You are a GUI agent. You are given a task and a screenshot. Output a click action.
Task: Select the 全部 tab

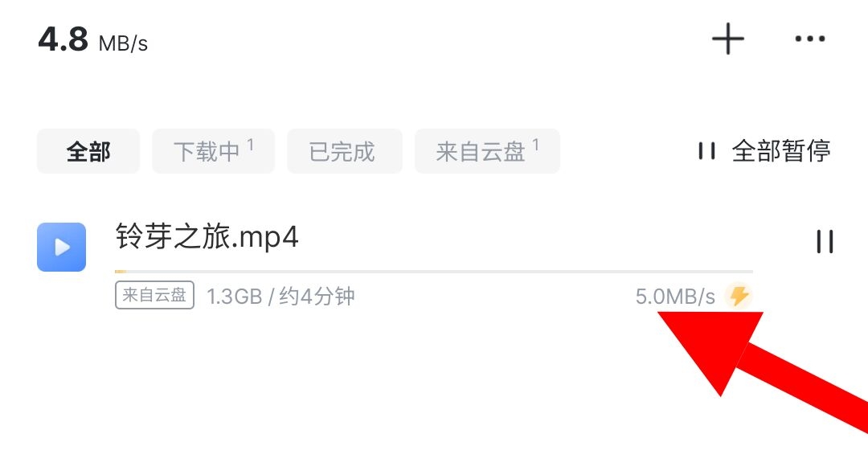point(88,151)
